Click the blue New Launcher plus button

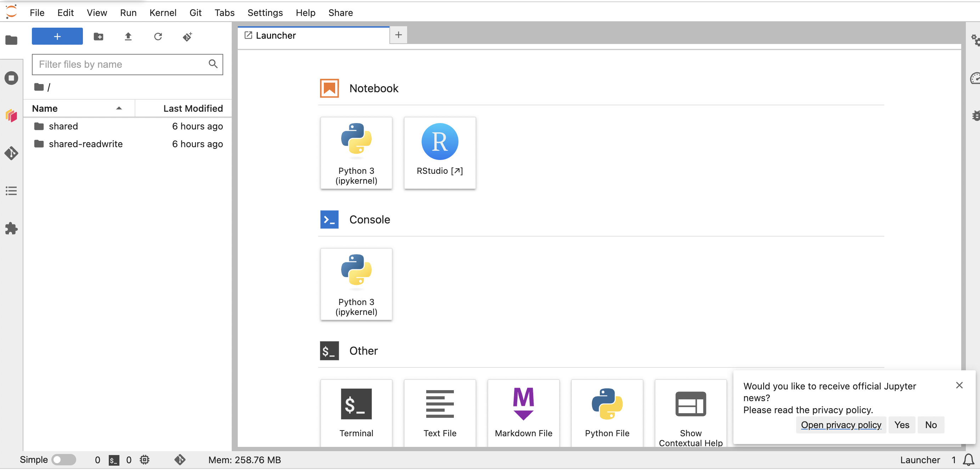[x=57, y=36]
